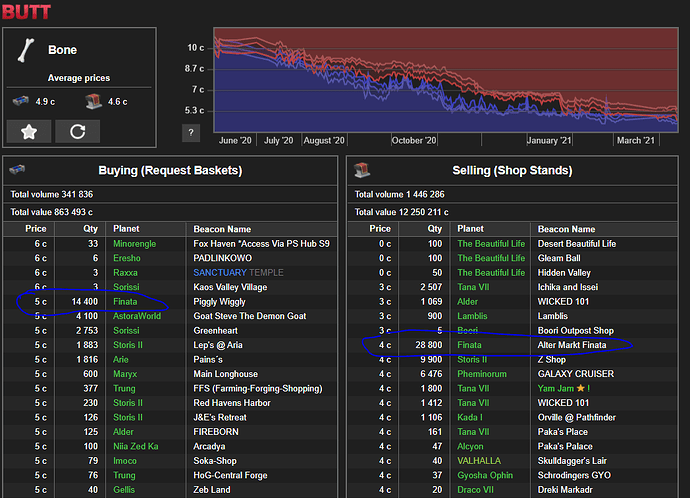The width and height of the screenshot is (690, 498).
Task: Open Tana VII link in Ichika and Issei row
Action: 473,287
